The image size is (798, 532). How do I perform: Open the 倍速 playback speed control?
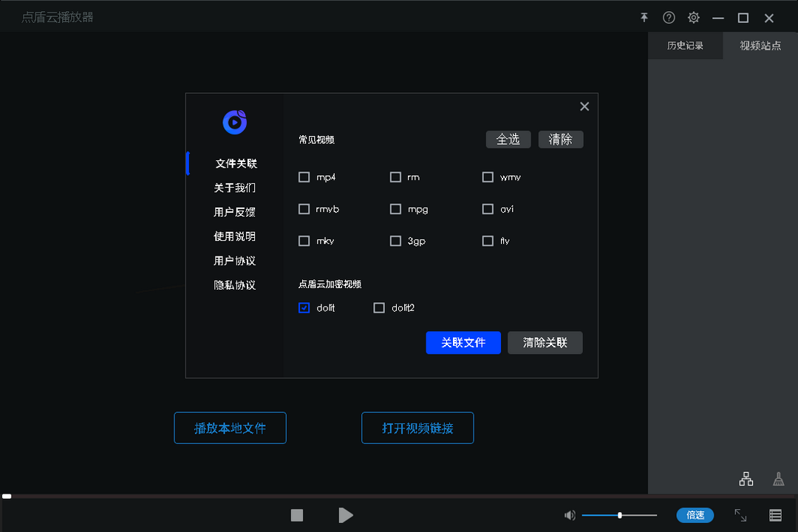pos(695,515)
